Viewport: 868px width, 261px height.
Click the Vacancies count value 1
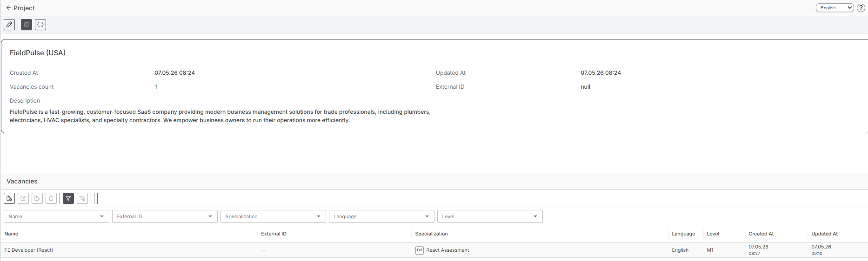[x=156, y=87]
